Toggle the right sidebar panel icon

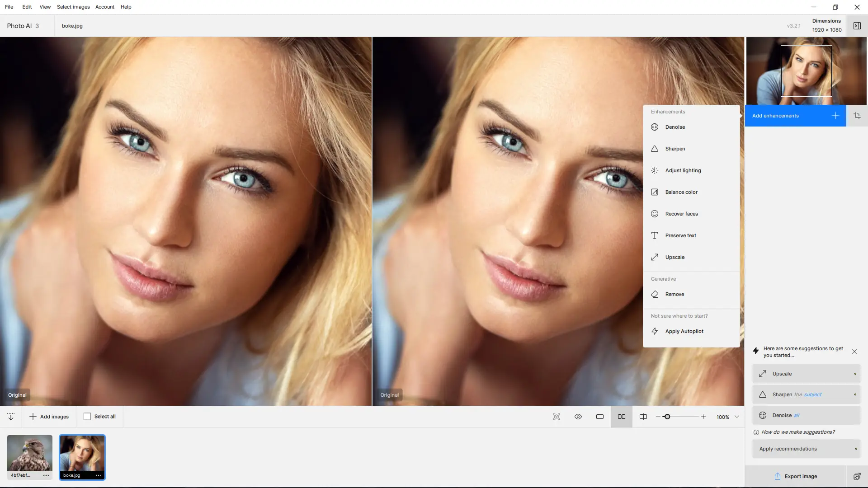[x=857, y=26]
